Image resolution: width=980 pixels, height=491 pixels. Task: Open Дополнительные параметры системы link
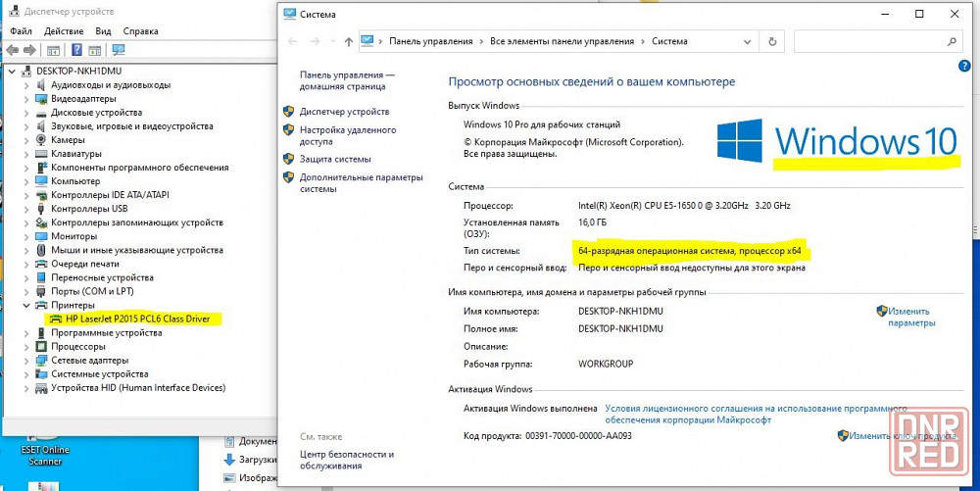click(x=362, y=183)
